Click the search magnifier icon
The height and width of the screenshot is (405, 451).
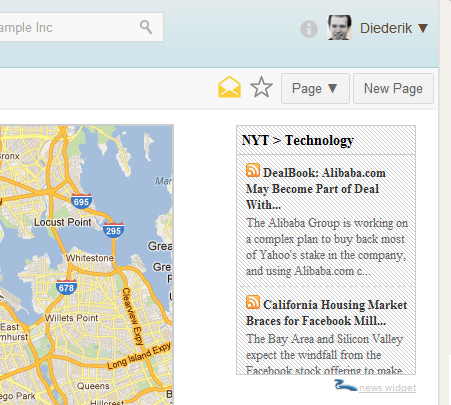click(146, 27)
